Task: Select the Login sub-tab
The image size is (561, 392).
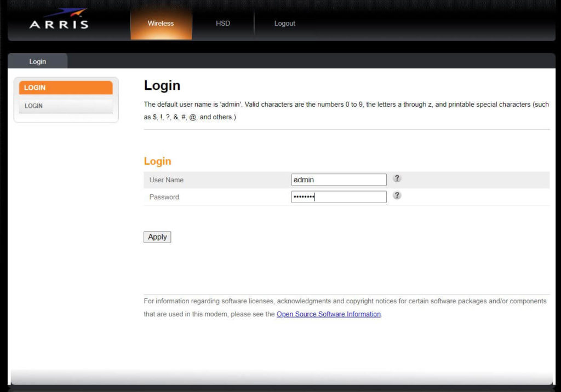Action: (x=38, y=61)
